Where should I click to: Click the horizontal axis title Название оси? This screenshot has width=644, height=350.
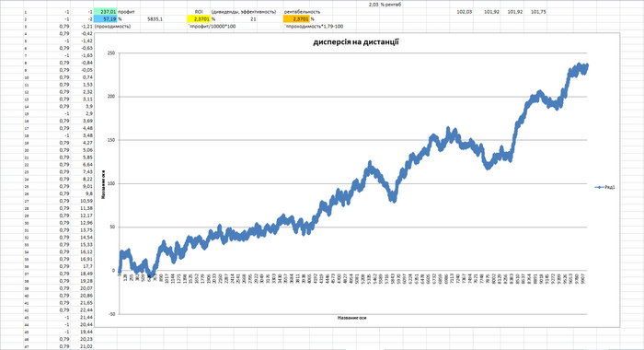click(352, 318)
